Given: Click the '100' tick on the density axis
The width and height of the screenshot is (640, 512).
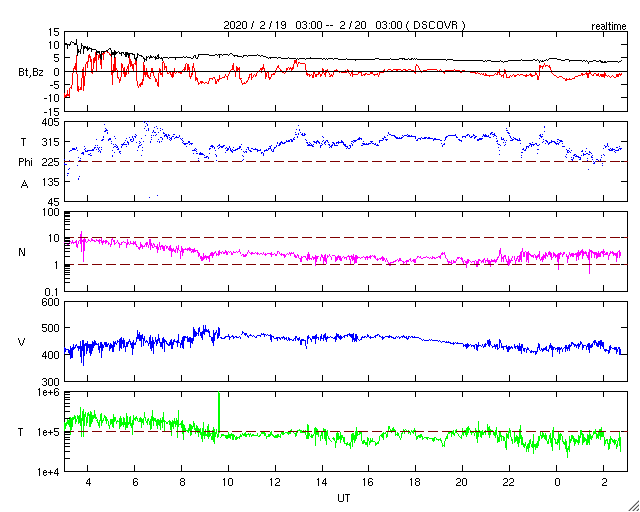Looking at the screenshot, I should point(51,213).
